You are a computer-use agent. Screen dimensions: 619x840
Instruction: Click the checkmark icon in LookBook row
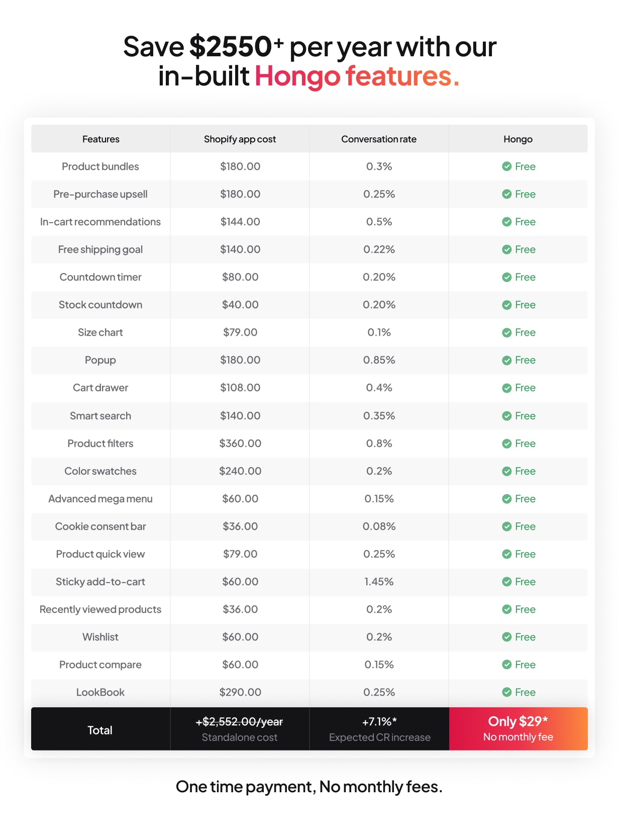point(506,692)
